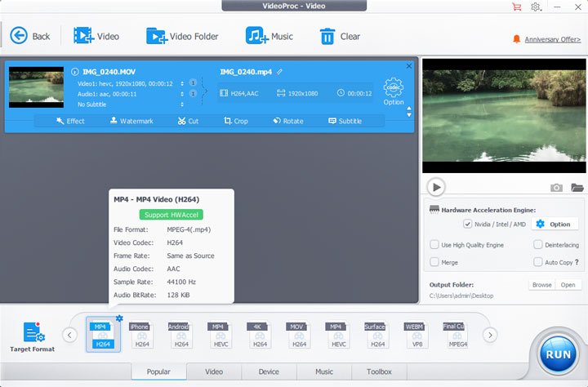Image resolution: width=588 pixels, height=387 pixels.
Task: Open the output folder icon under the preview
Action: point(577,188)
